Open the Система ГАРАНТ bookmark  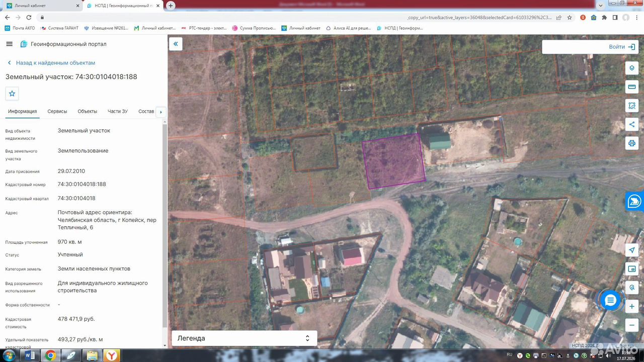tap(59, 28)
